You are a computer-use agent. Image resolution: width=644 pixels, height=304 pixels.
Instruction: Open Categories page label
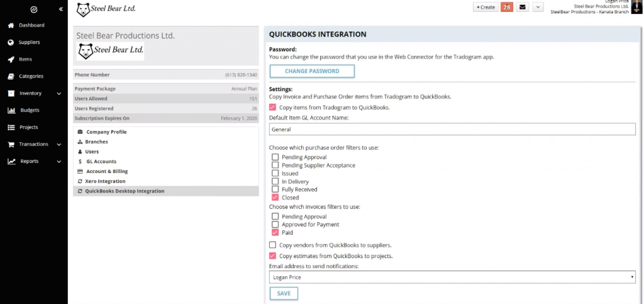coord(31,76)
